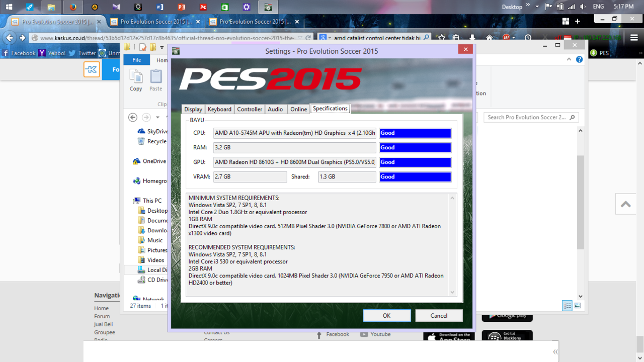
Task: Cancel the Settings dialog
Action: coord(438,315)
